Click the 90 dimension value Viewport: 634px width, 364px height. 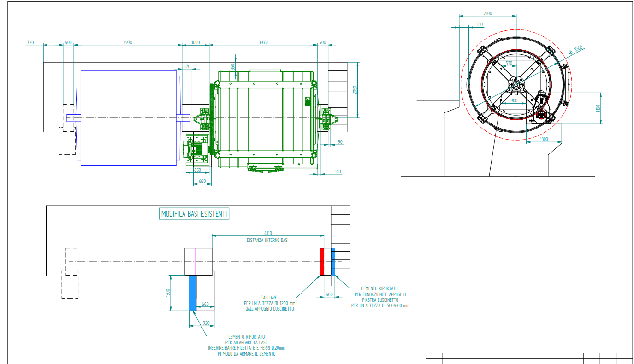coord(340,142)
